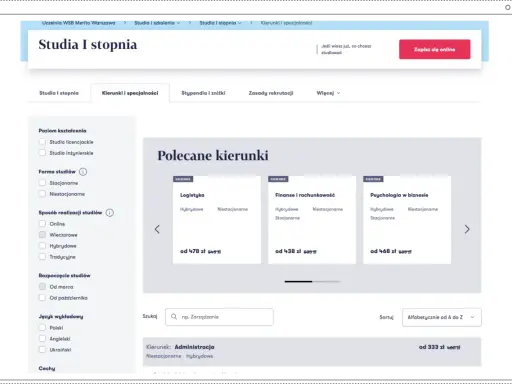Open the Logistyka program card
Screen dimensions: 512x384
click(x=217, y=220)
